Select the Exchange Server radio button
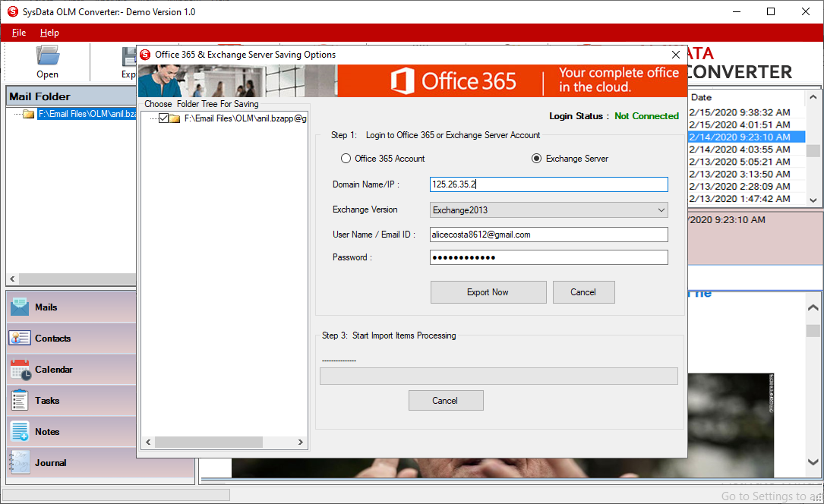Screen dimensions: 824x504 click(x=536, y=159)
